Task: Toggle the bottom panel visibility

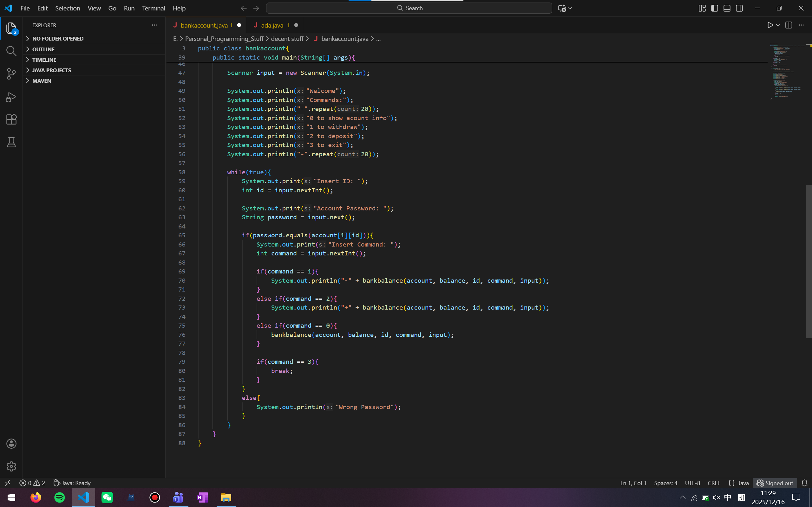Action: [727, 8]
